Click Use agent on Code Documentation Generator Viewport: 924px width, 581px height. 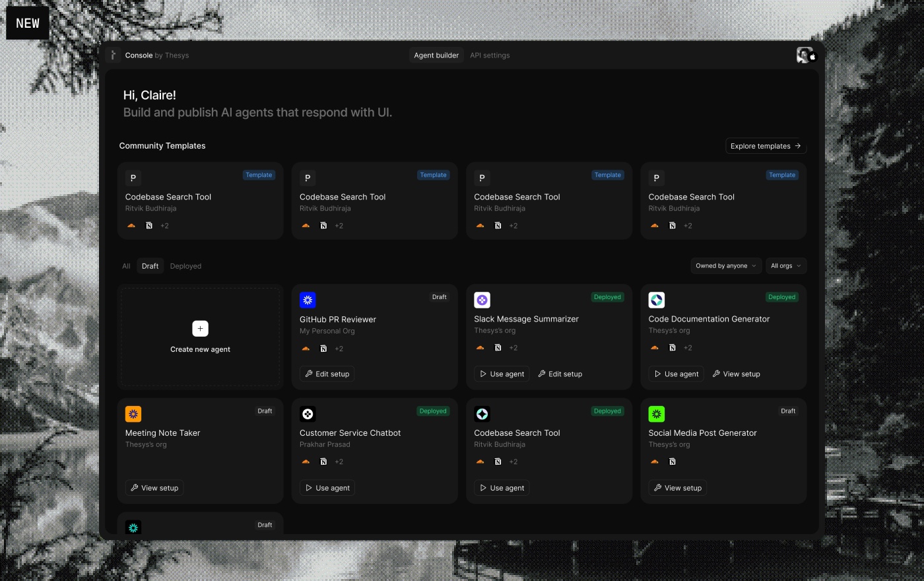[x=676, y=374]
